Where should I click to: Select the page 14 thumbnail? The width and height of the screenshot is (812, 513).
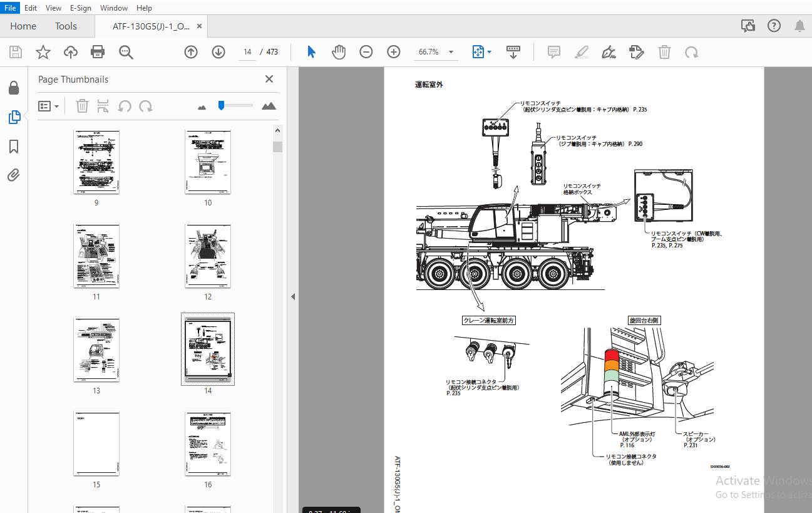coord(208,349)
